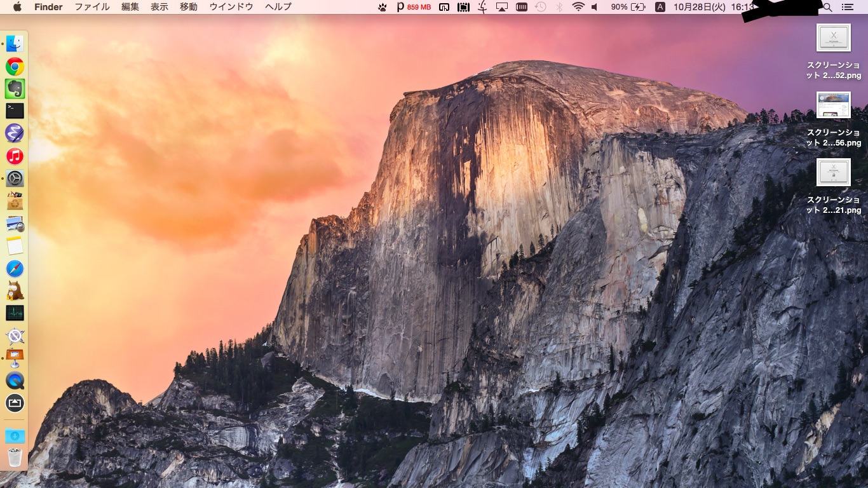
Task: Open Notes app in the Dock
Action: (15, 246)
